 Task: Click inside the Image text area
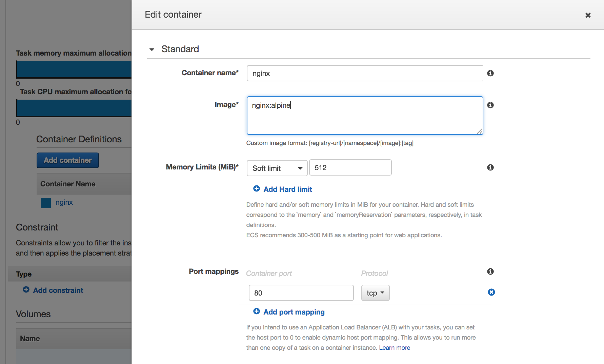pyautogui.click(x=365, y=116)
